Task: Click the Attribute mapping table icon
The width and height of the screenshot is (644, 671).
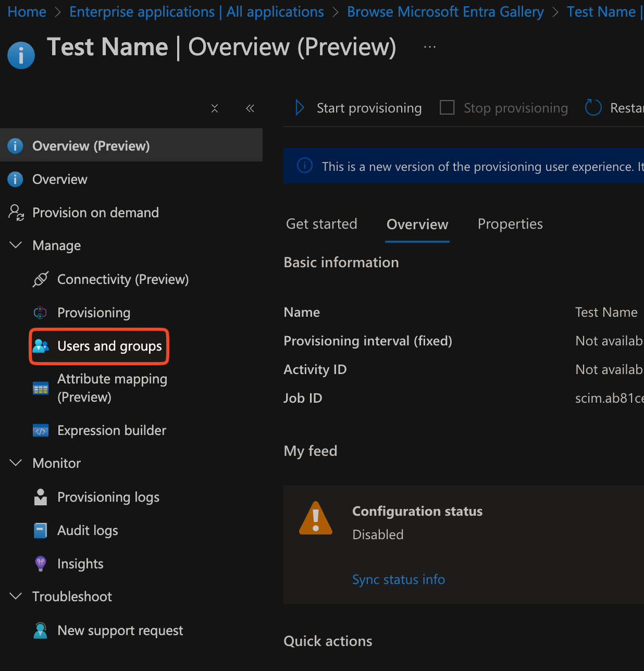Action: pyautogui.click(x=41, y=388)
